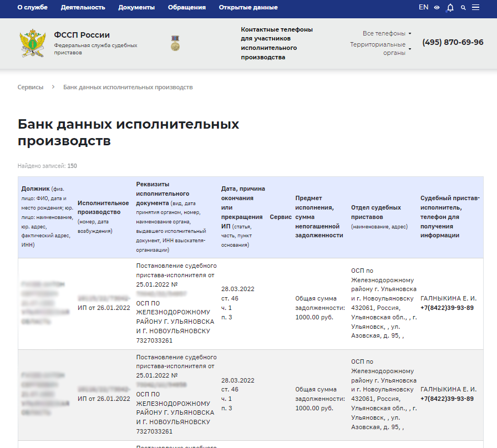
Task: Open notifications bell icon
Action: pos(450,8)
